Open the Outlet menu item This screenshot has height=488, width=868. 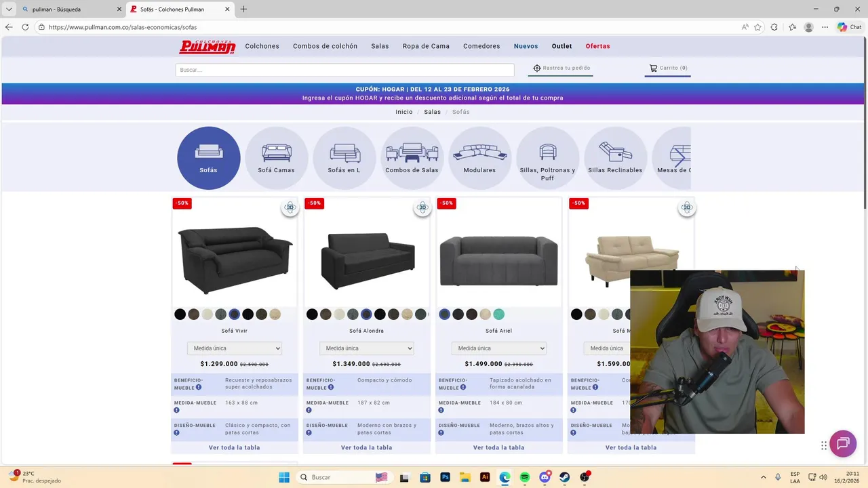pos(561,46)
